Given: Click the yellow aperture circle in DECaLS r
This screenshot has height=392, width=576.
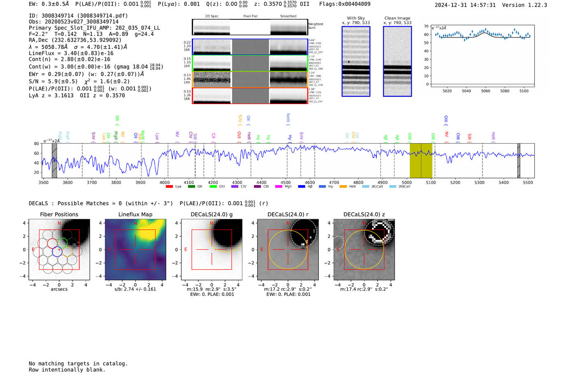Looking at the screenshot, I should [288, 250].
